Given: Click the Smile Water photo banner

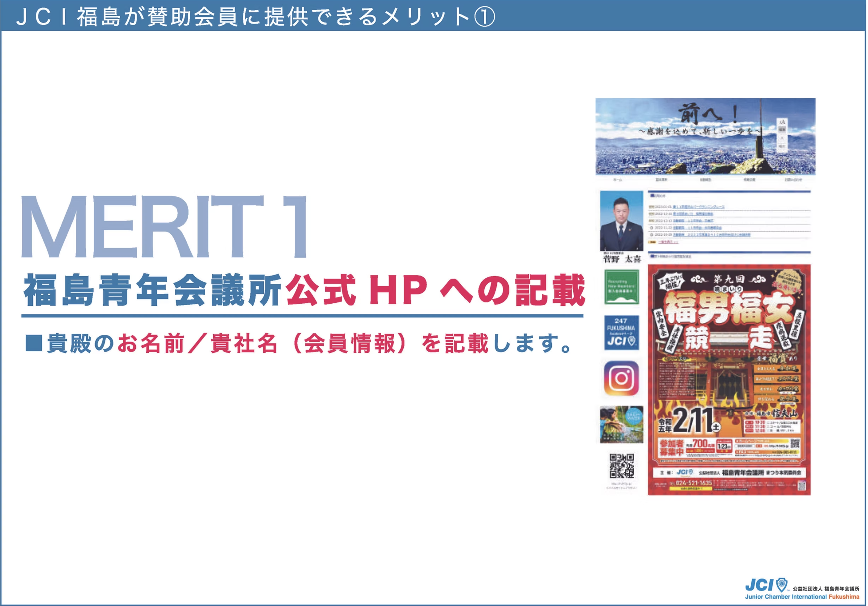Looking at the screenshot, I should click(x=621, y=424).
